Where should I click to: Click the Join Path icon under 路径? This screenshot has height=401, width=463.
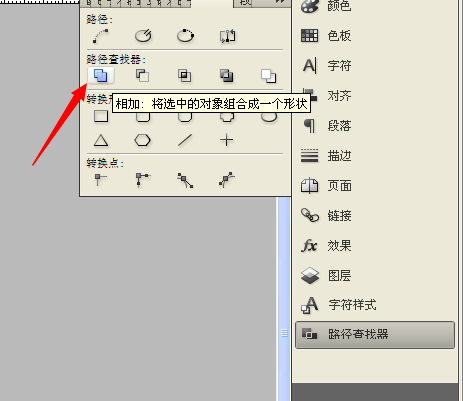(x=101, y=36)
